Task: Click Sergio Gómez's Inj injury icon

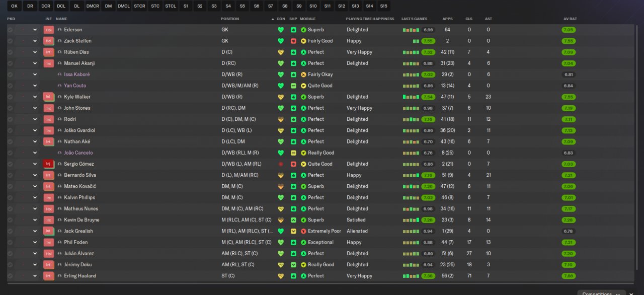Action: (x=49, y=164)
